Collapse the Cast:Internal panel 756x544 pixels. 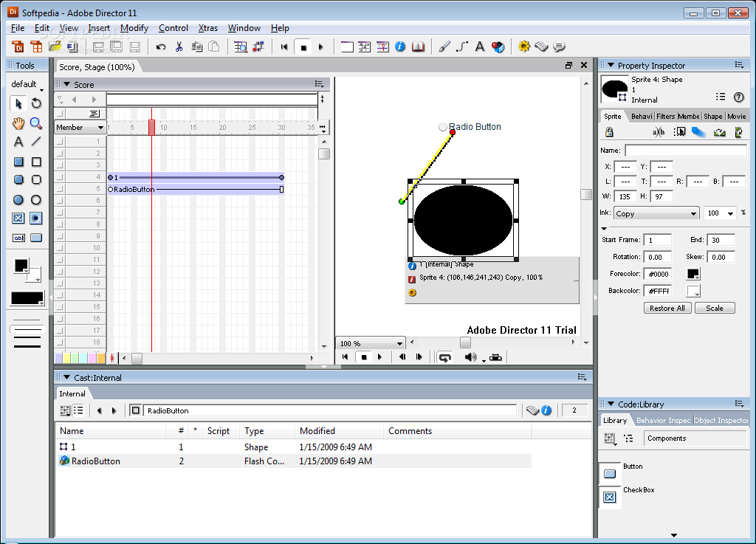(67, 377)
